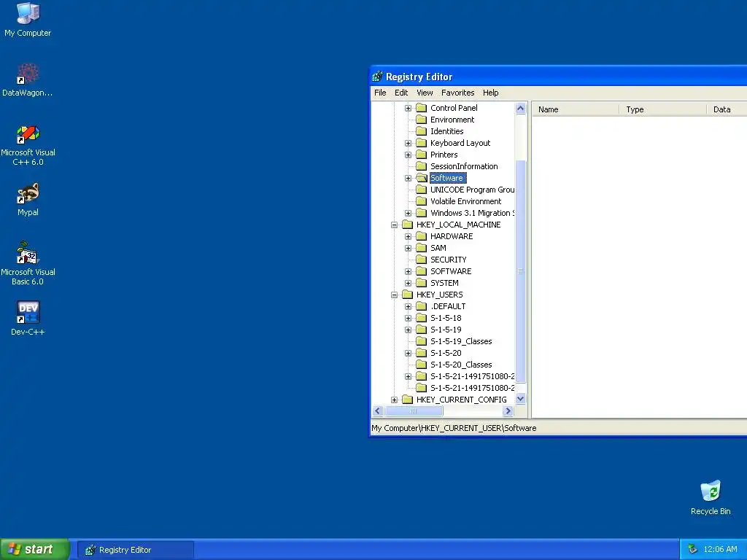Click the 12:06 AM taskbar clock

coord(720,550)
